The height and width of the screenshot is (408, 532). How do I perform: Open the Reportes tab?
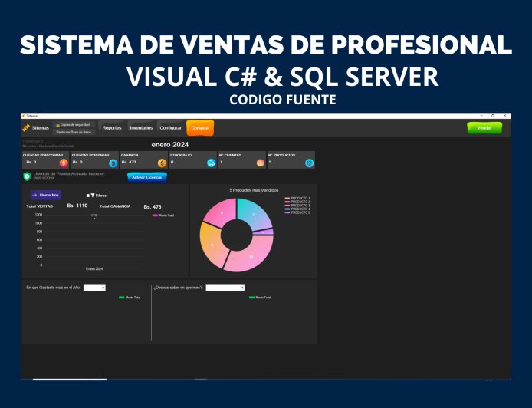coord(112,128)
